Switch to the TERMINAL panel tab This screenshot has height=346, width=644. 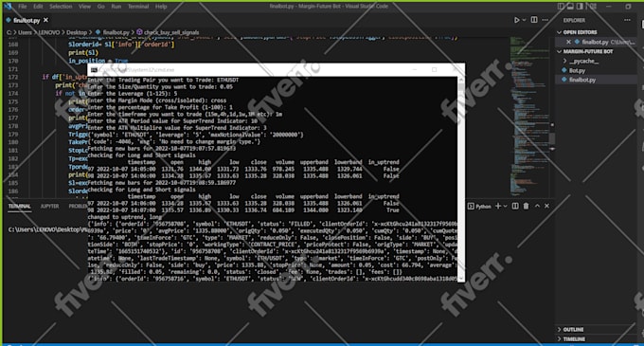pos(19,207)
